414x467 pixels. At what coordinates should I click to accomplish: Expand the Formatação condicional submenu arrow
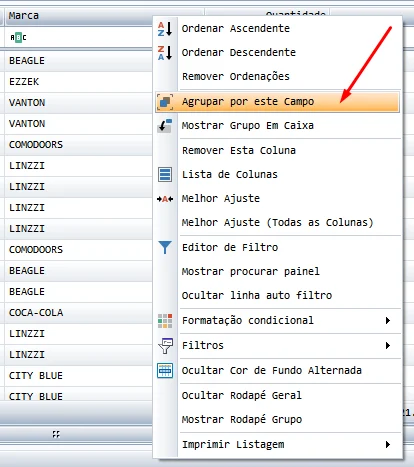tap(388, 320)
